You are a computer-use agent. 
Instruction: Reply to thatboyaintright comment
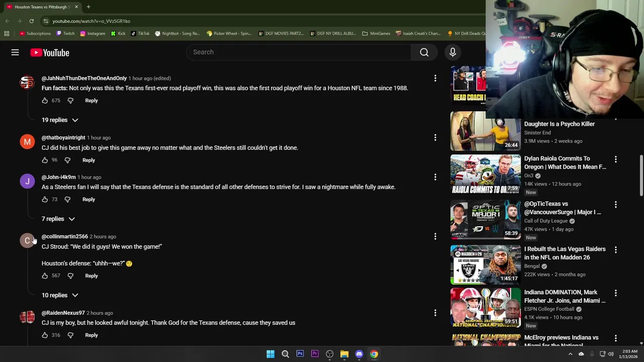(x=89, y=160)
